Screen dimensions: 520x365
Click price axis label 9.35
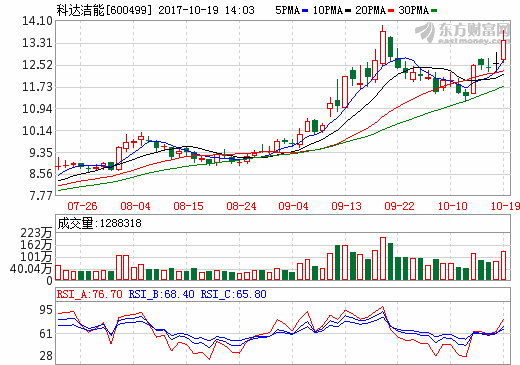(x=40, y=153)
